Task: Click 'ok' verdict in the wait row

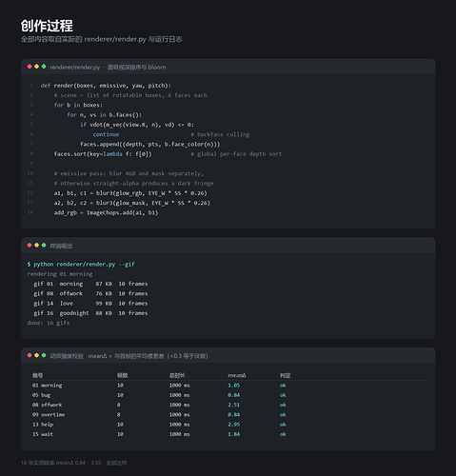Action: click(283, 435)
